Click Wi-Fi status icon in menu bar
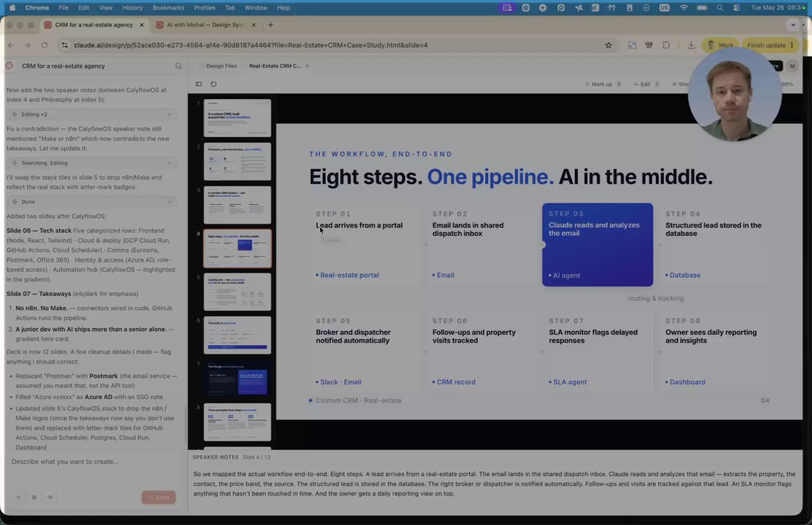 coord(684,8)
